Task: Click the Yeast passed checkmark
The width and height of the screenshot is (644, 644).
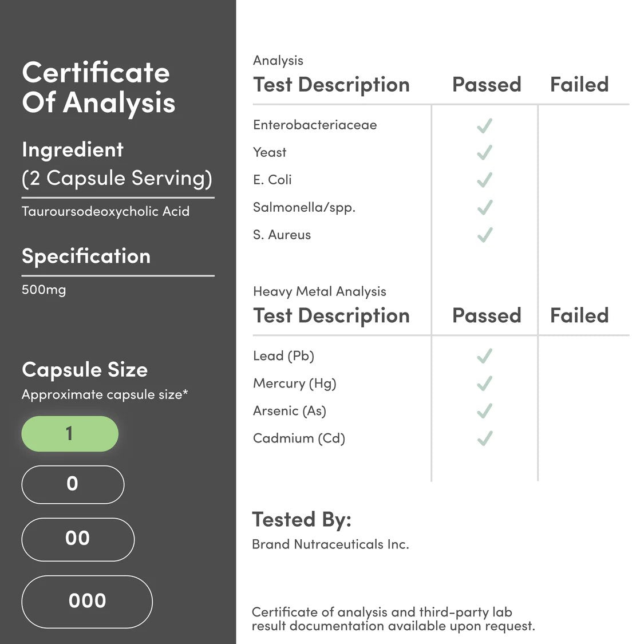Action: tap(484, 152)
